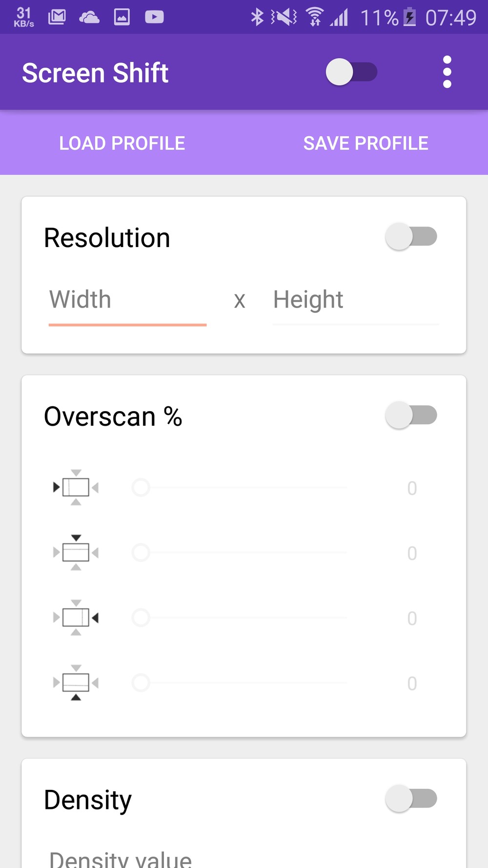Tap the cloud notification icon
The height and width of the screenshot is (868, 488).
point(89,18)
